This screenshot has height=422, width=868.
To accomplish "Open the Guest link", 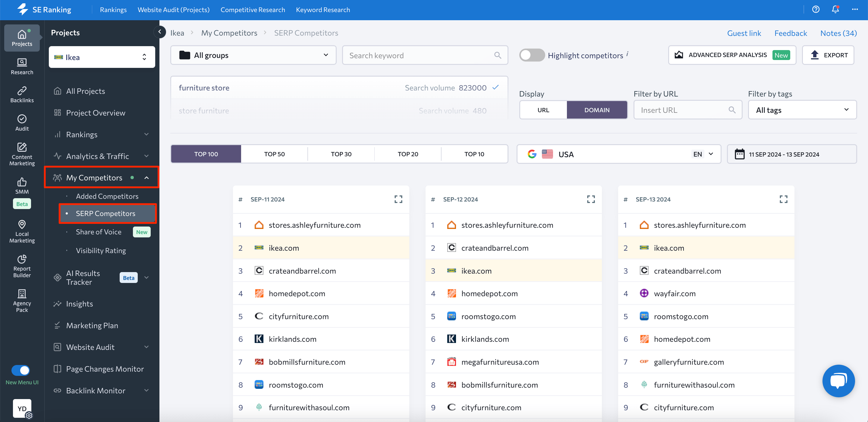I will coord(744,33).
